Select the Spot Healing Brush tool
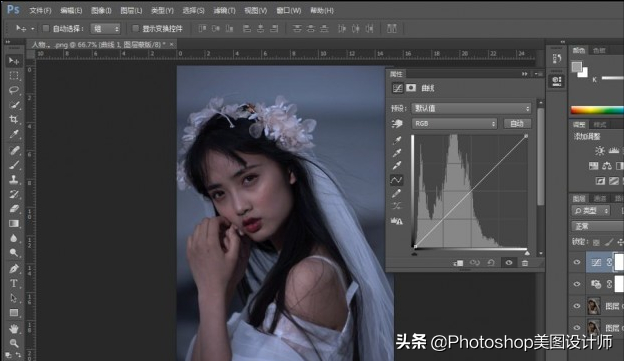Viewport: 624px width, 361px height. [x=14, y=150]
